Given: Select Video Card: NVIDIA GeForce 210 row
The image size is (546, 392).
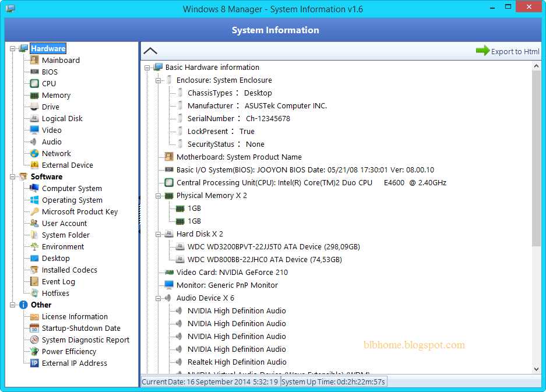Looking at the screenshot, I should [x=232, y=272].
